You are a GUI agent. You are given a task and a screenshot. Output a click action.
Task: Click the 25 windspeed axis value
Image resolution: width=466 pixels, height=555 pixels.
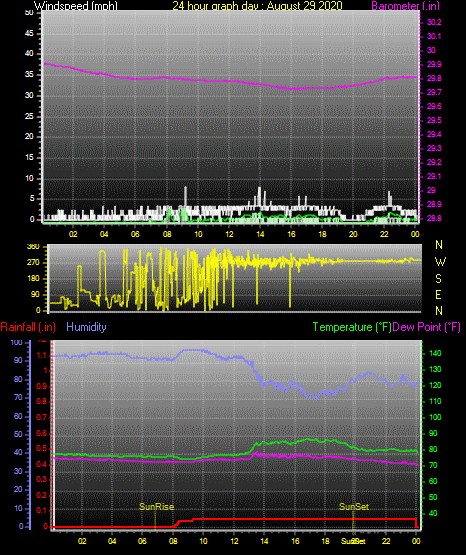click(x=29, y=116)
